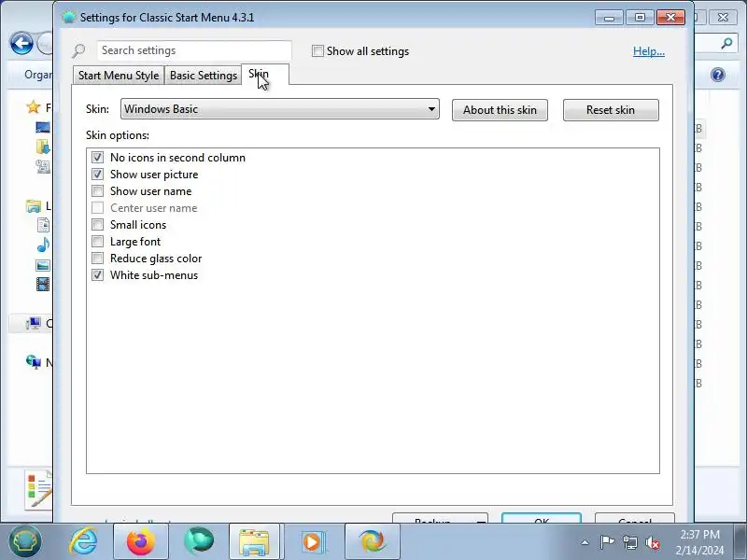Enable Small icons option
The height and width of the screenshot is (560, 747).
98,225
